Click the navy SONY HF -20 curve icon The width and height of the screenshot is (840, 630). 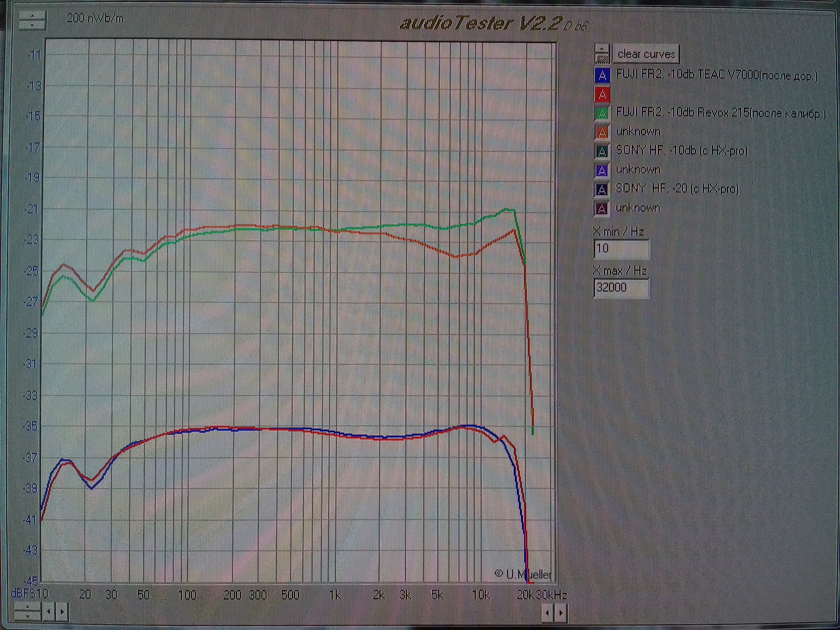coord(602,189)
